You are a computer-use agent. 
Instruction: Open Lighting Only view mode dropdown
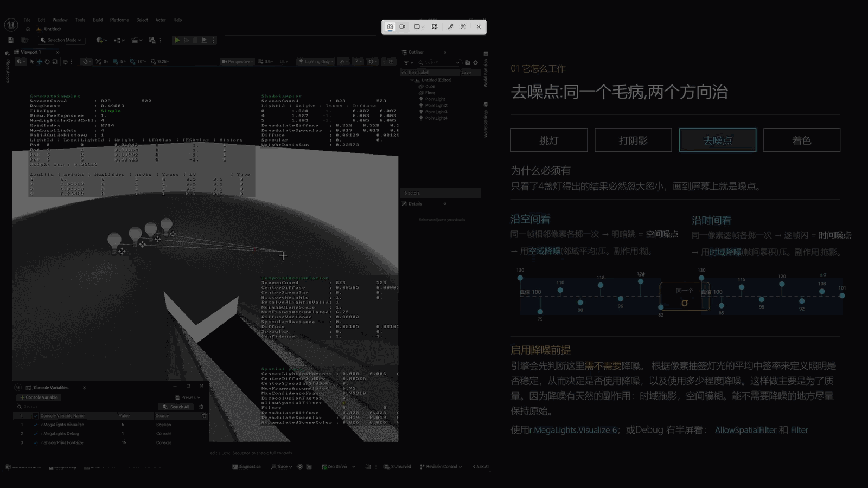[x=316, y=62]
